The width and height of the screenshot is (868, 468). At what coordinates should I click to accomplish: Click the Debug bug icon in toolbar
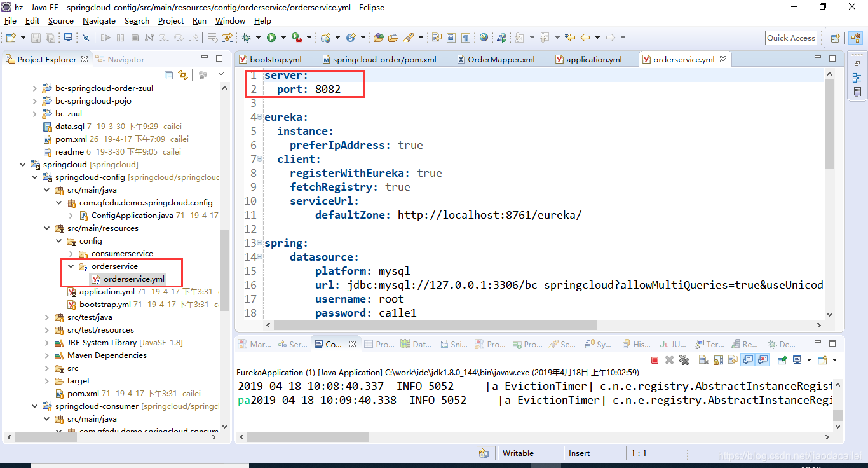coord(246,38)
